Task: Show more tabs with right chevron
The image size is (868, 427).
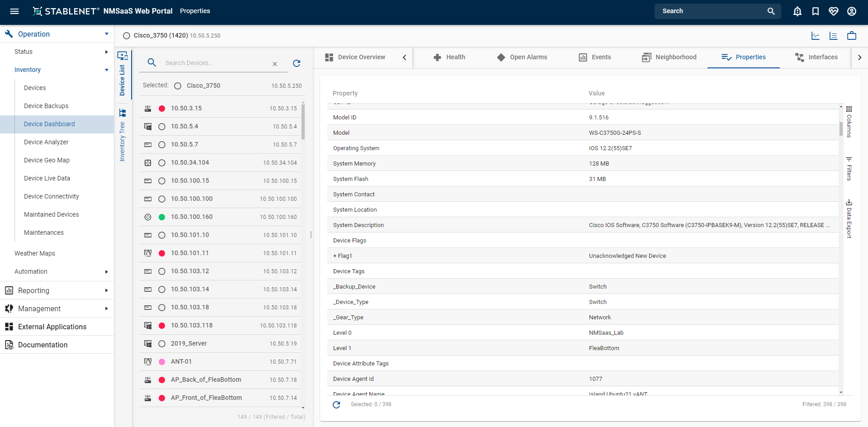Action: point(860,57)
